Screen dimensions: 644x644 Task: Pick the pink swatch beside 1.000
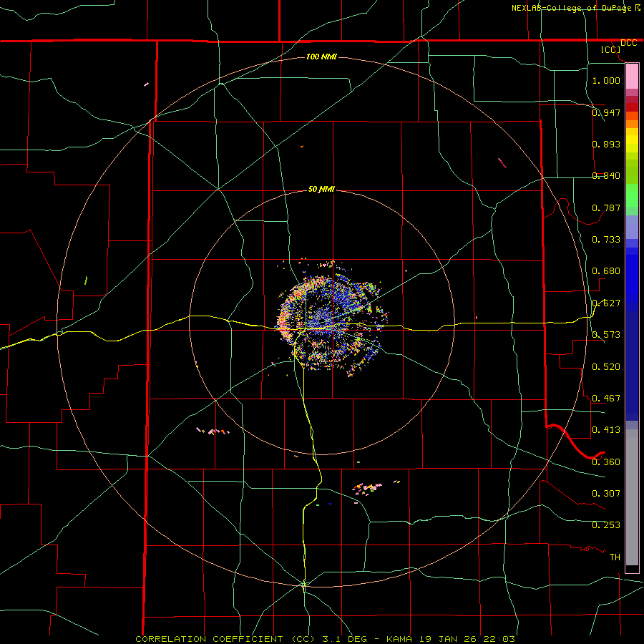632,77
